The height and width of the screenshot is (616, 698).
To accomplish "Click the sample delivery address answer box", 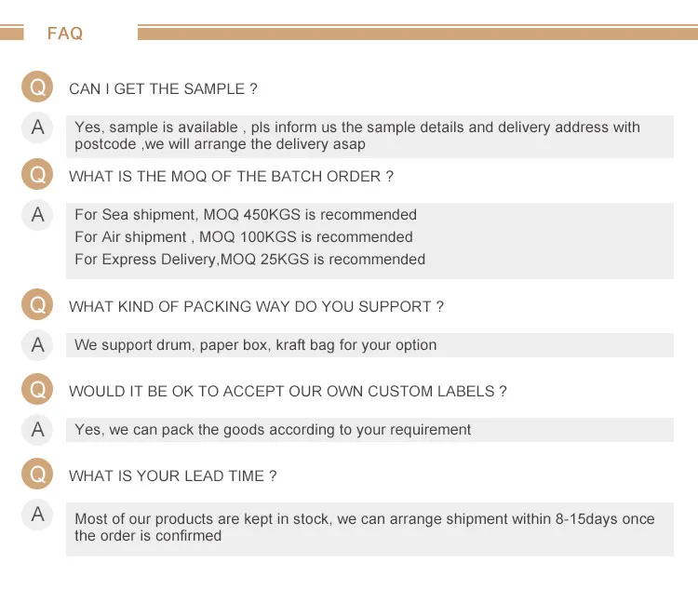I will point(369,136).
